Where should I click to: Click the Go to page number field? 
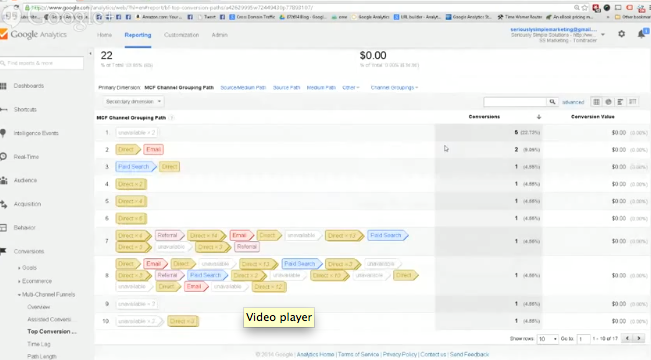pyautogui.click(x=583, y=339)
